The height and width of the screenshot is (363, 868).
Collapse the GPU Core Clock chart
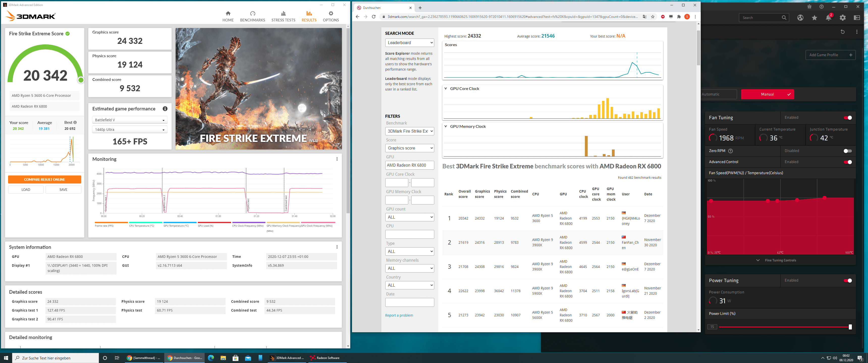tap(445, 88)
